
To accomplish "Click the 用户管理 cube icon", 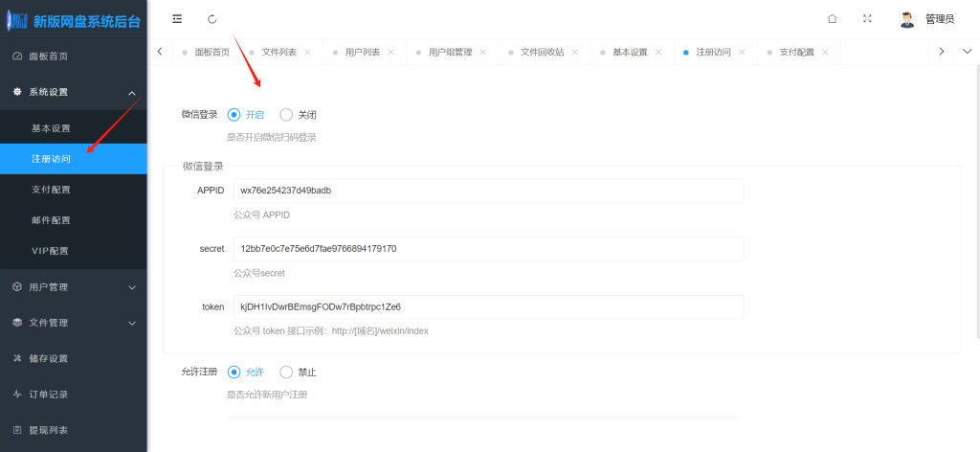I will tap(17, 287).
